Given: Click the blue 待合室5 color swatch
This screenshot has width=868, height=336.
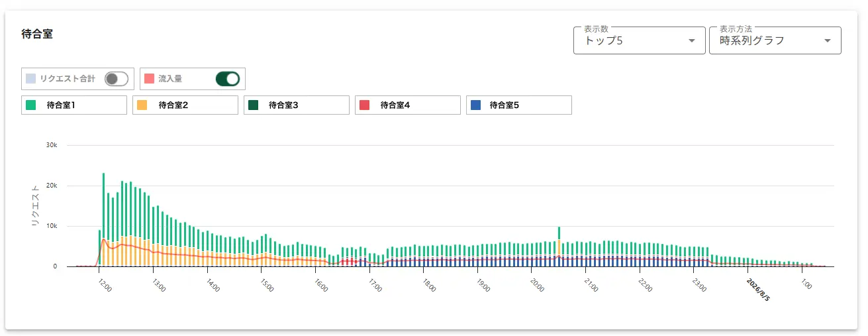Looking at the screenshot, I should [475, 105].
